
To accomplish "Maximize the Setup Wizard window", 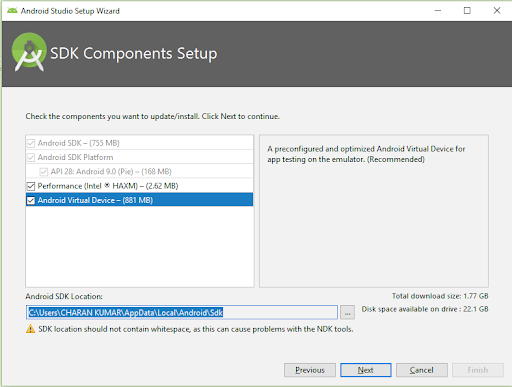I will 467,11.
